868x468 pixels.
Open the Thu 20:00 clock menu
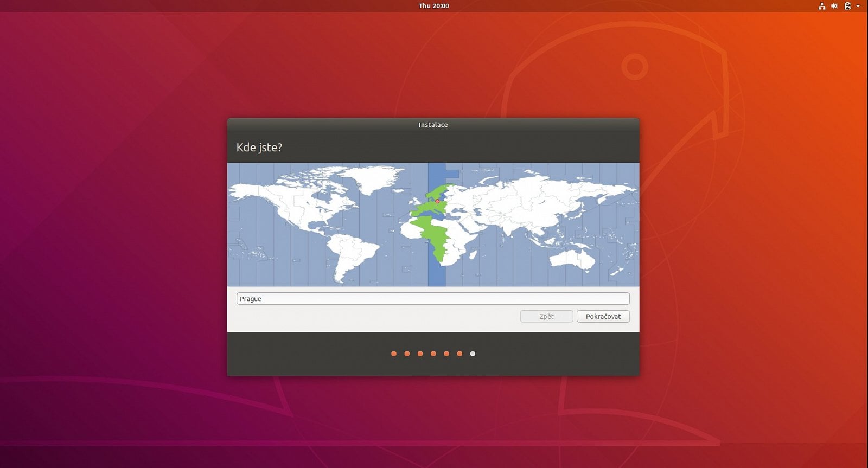pyautogui.click(x=433, y=6)
